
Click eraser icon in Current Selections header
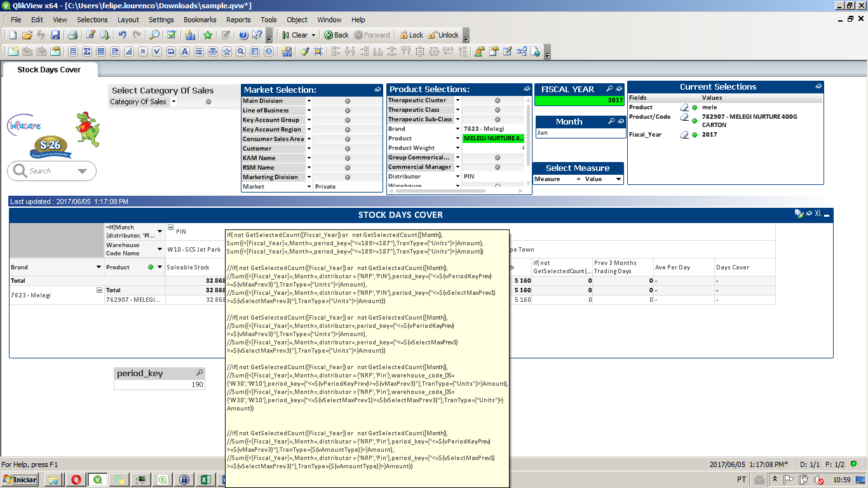coord(818,86)
